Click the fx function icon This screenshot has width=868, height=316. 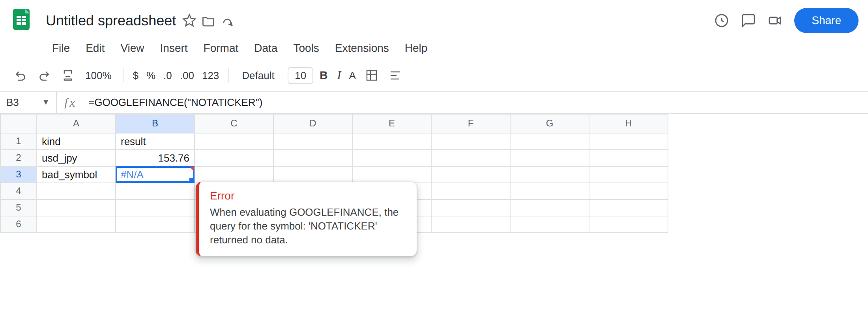pos(70,103)
